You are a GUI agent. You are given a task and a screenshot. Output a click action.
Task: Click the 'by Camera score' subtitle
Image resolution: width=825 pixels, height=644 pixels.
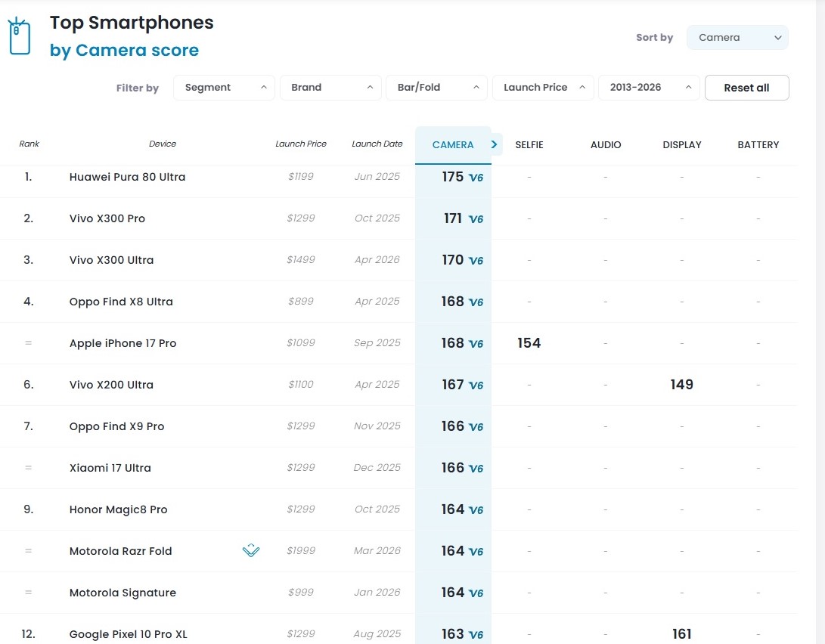click(x=124, y=51)
